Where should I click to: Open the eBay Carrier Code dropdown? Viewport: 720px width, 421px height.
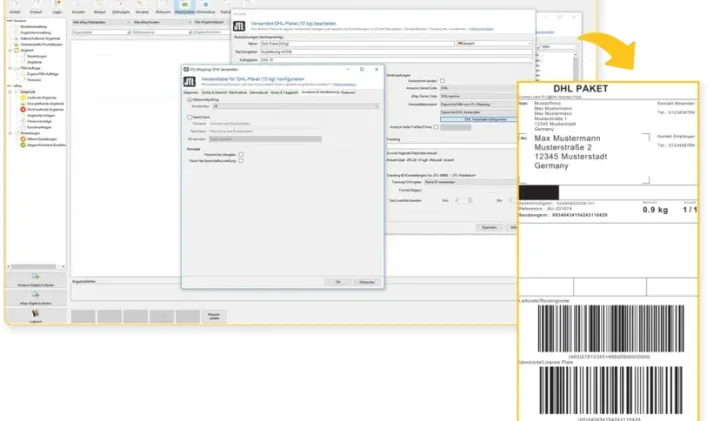tap(478, 96)
